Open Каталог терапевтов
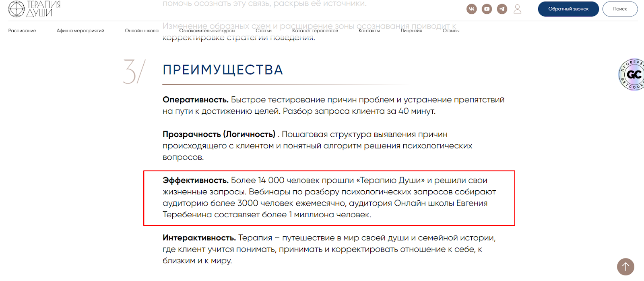The height and width of the screenshot is (281, 644). tap(315, 31)
